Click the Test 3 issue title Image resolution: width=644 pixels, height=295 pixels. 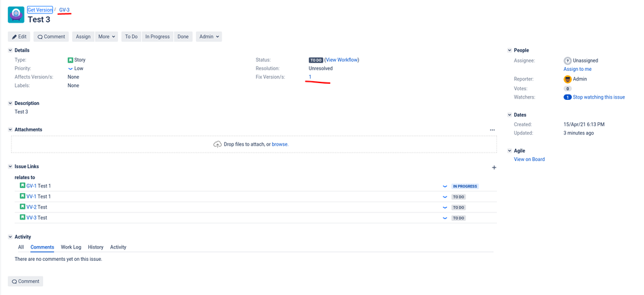point(39,19)
